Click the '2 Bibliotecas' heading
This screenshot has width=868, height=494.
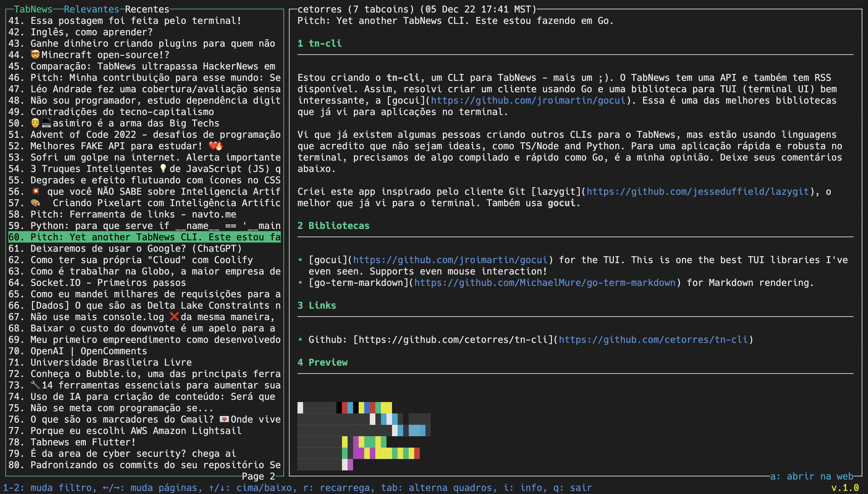coord(333,226)
